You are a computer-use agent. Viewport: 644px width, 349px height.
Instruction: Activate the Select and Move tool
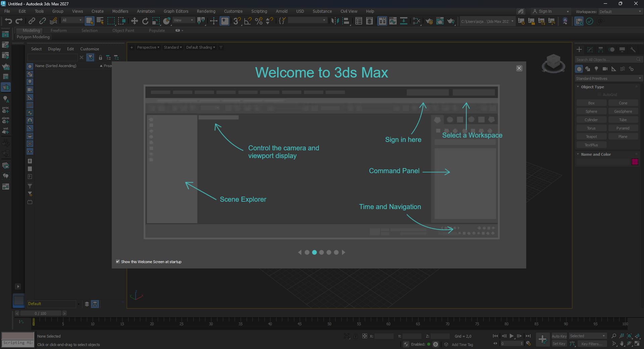tap(135, 21)
